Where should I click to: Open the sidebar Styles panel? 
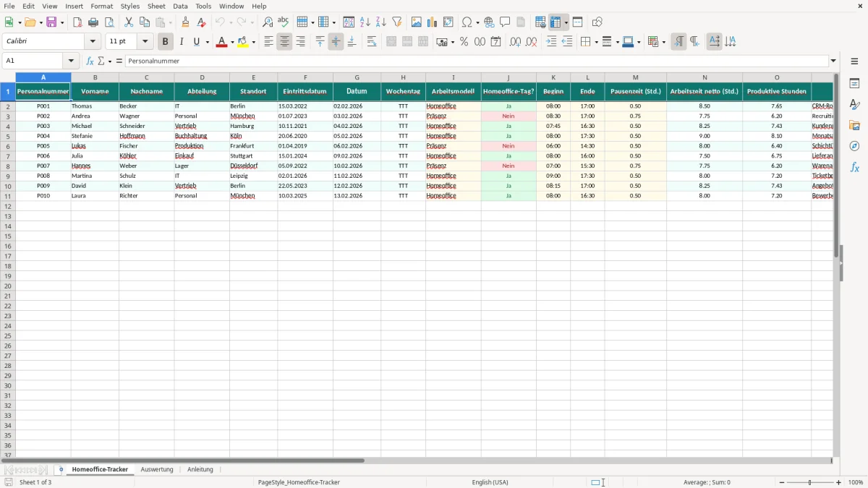coord(854,104)
